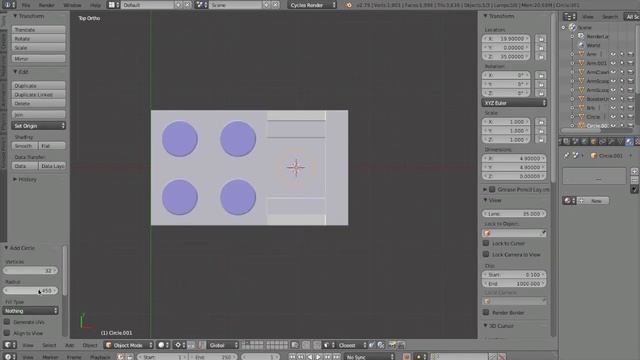Open the Render menu
This screenshot has width=640, height=360.
(x=47, y=5)
